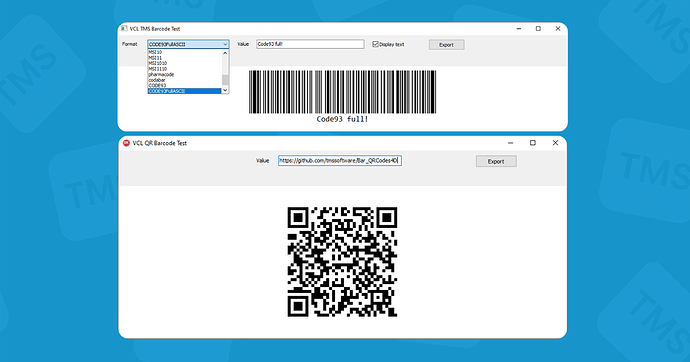Close the VCL TMS Barcode Test window

tap(558, 29)
